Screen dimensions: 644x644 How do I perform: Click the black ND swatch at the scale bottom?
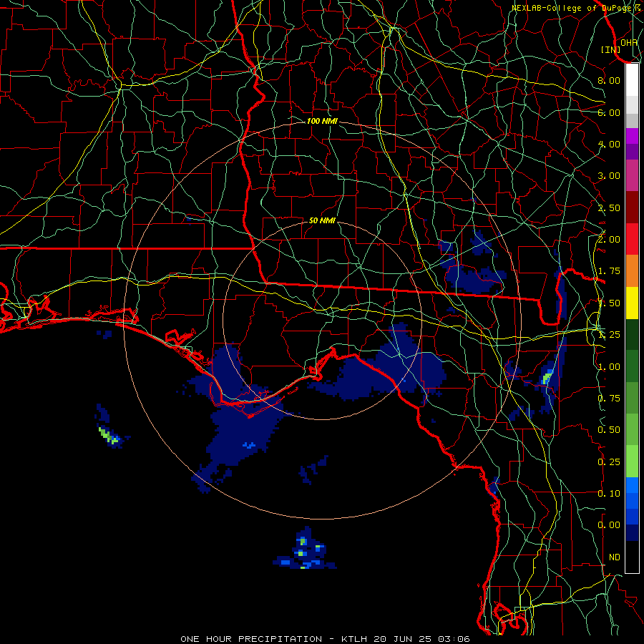(632, 557)
